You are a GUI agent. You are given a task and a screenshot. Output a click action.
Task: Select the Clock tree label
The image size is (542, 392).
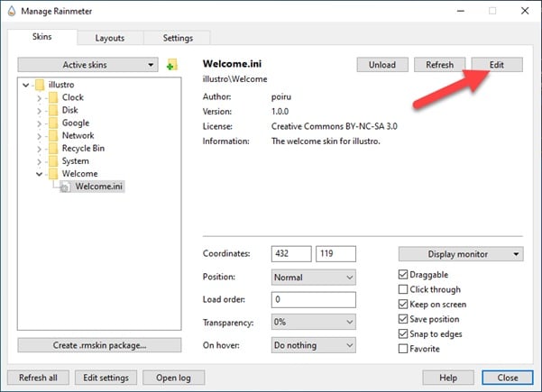pyautogui.click(x=73, y=97)
